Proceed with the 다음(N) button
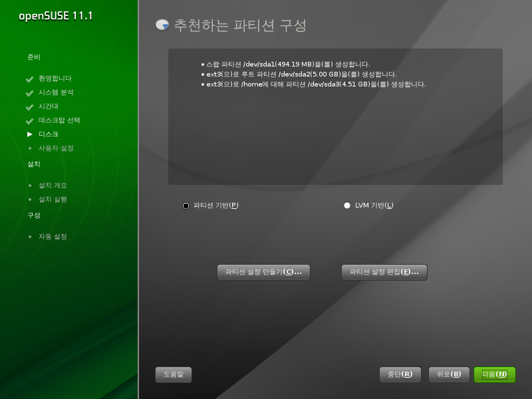This screenshot has width=532, height=399. click(x=495, y=374)
